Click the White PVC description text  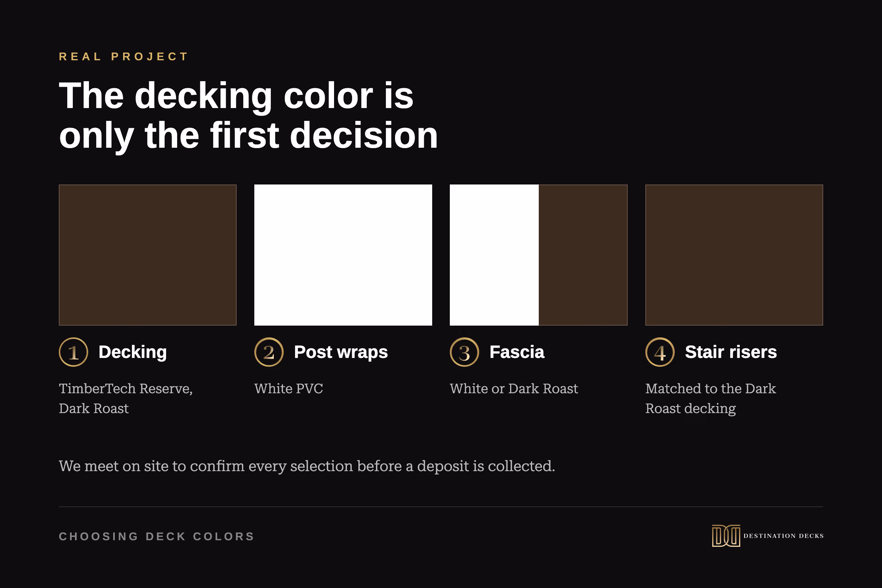pyautogui.click(x=288, y=388)
